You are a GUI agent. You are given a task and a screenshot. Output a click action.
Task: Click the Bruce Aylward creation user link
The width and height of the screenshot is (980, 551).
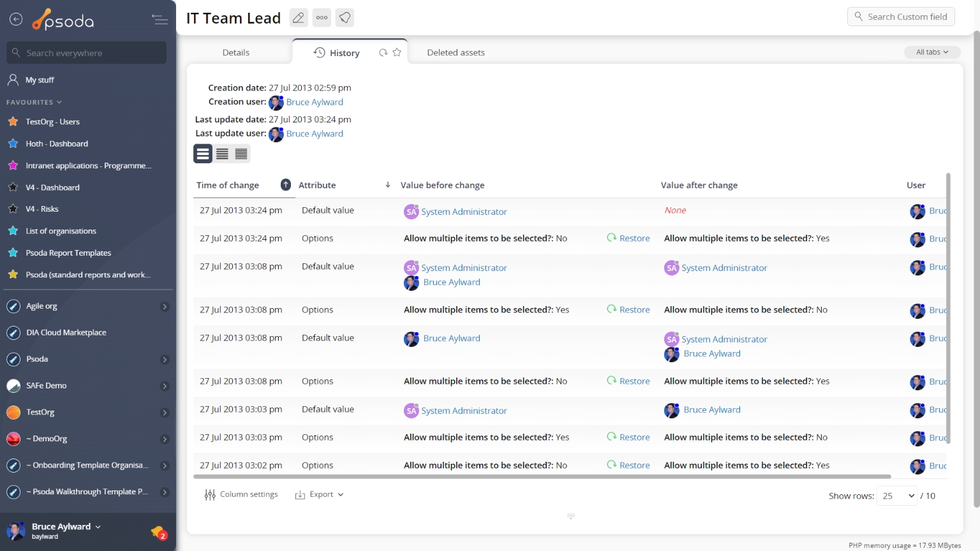pyautogui.click(x=315, y=102)
